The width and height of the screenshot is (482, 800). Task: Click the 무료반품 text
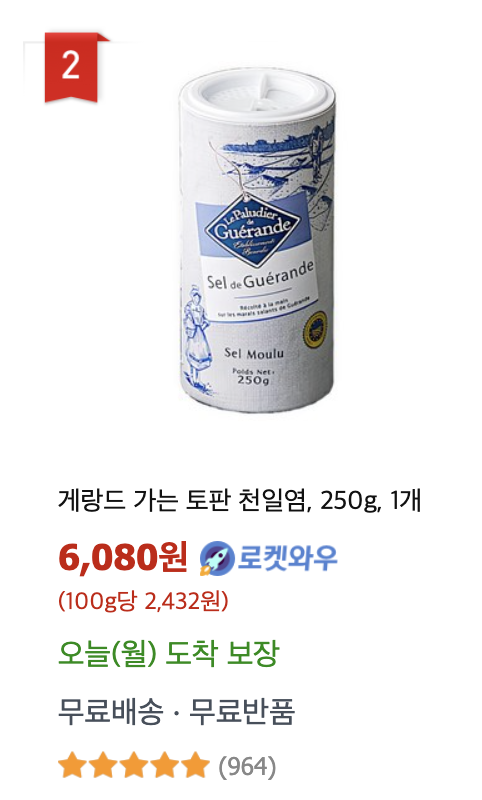click(x=242, y=711)
